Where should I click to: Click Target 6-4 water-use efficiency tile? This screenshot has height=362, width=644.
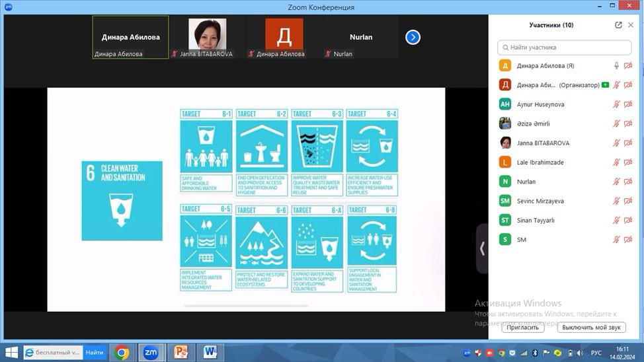point(372,153)
